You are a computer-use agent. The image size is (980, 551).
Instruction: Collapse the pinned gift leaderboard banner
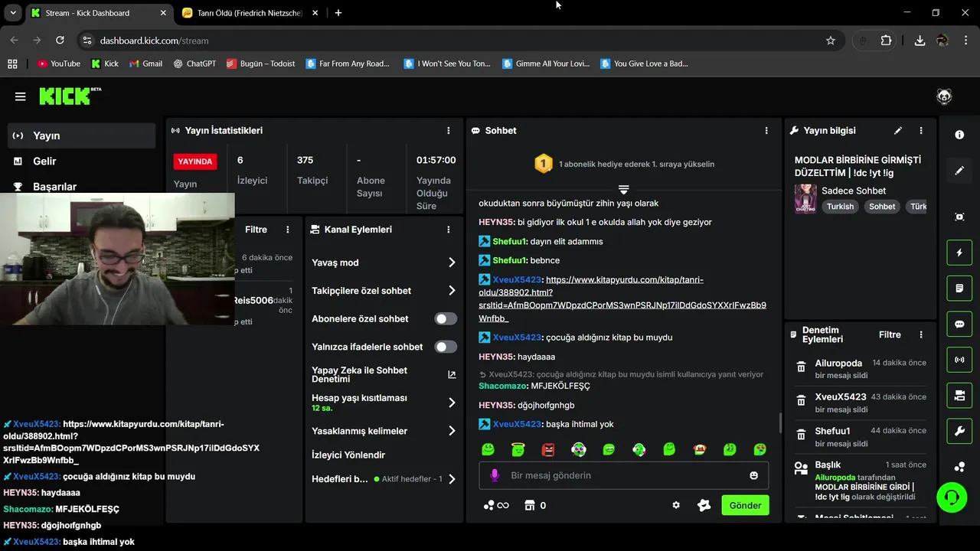[x=623, y=189]
